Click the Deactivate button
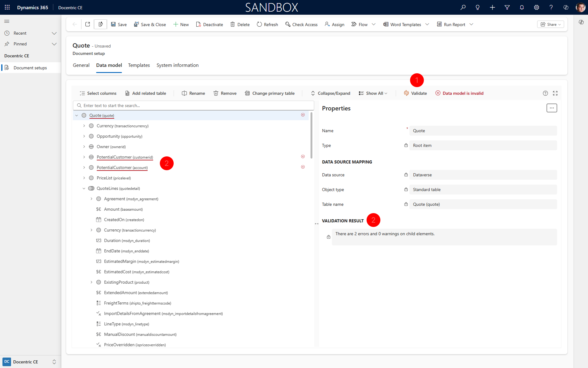Image resolution: width=588 pixels, height=368 pixels. (209, 24)
